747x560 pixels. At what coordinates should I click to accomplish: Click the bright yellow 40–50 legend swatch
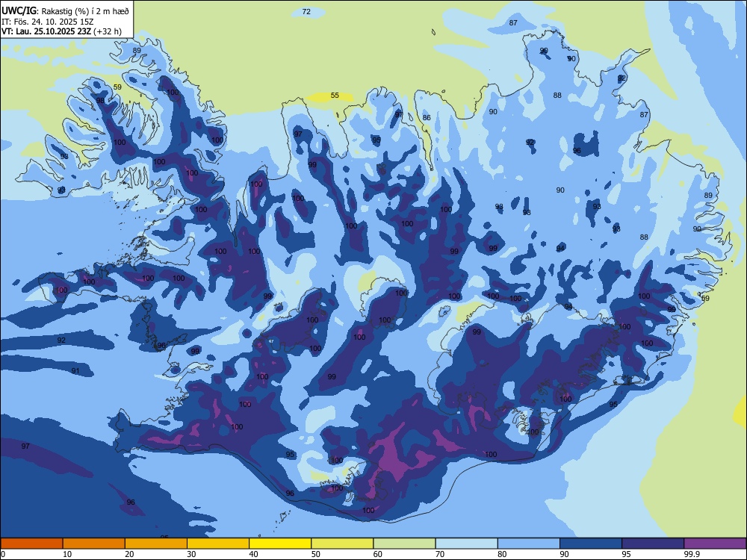point(280,544)
